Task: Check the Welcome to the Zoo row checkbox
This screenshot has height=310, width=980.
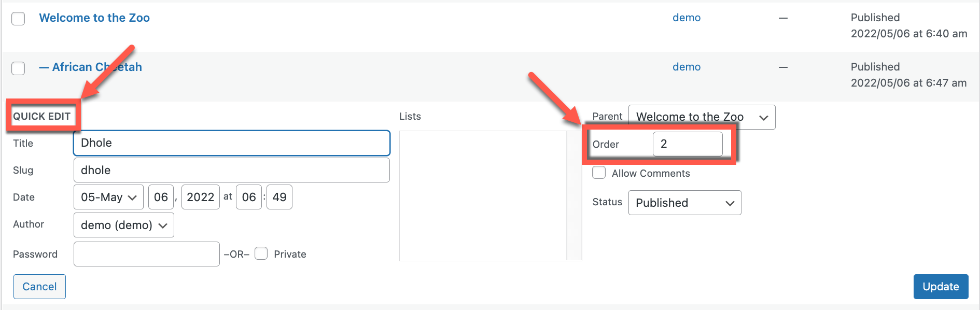Action: 18,19
